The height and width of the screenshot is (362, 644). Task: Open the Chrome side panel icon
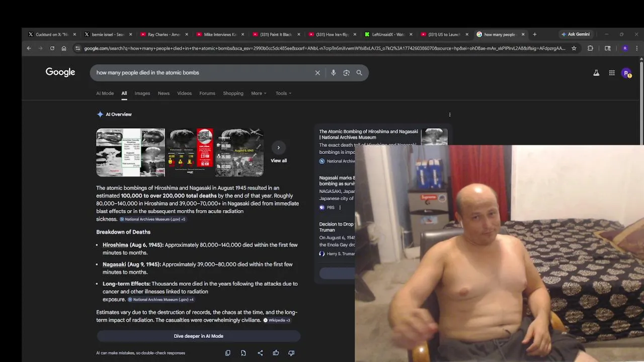click(608, 48)
